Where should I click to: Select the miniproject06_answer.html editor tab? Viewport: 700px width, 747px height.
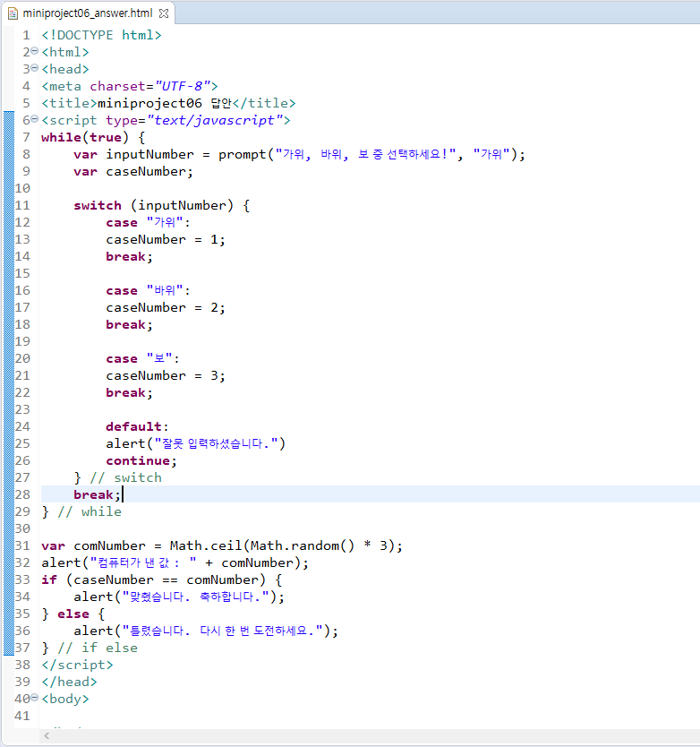tap(88, 13)
